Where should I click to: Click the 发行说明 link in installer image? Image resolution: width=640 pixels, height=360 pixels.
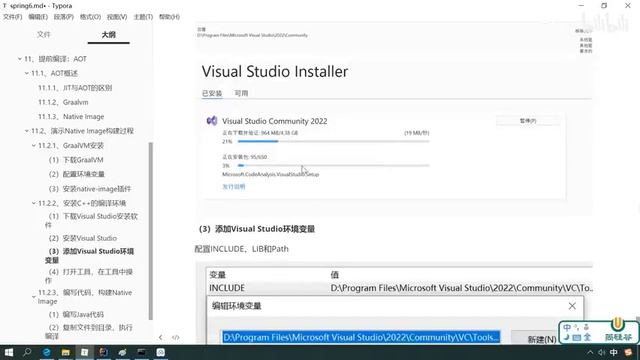coord(233,187)
